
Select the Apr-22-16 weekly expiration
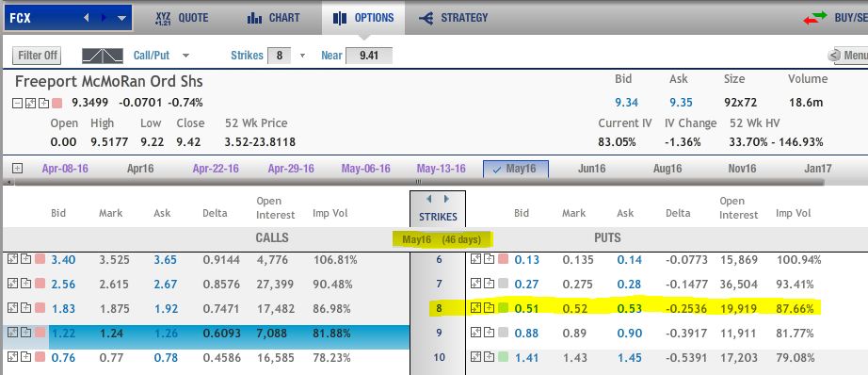coord(216,169)
